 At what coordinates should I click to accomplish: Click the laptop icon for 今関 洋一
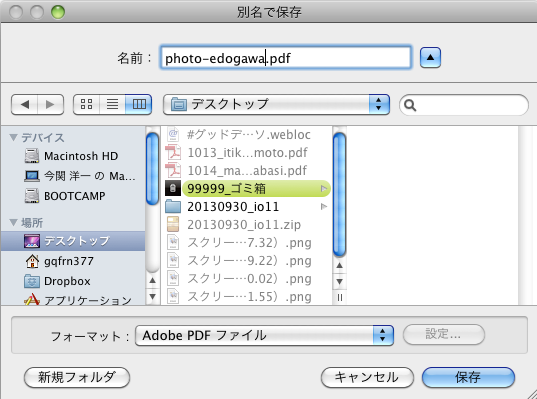32,176
